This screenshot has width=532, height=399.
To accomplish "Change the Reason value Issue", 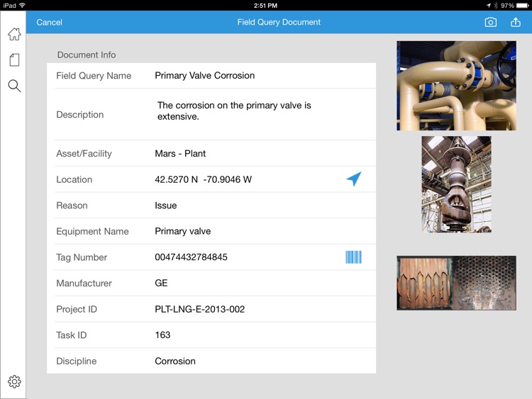I will [x=165, y=206].
